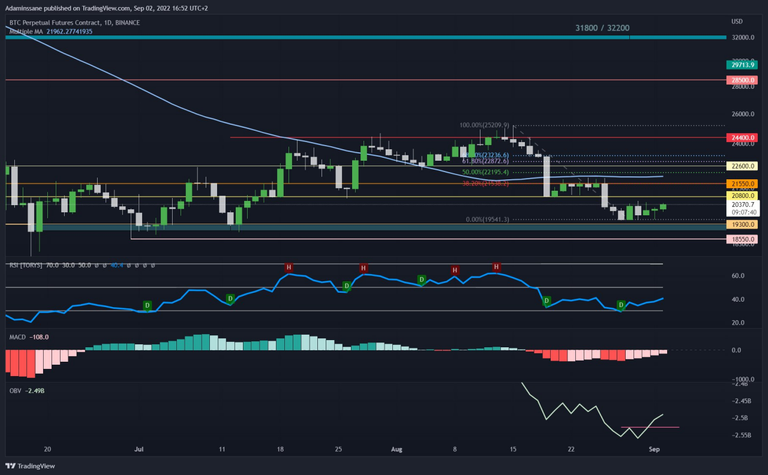The width and height of the screenshot is (768, 475).
Task: Click the 28500.0 pink price label
Action: tap(742, 80)
